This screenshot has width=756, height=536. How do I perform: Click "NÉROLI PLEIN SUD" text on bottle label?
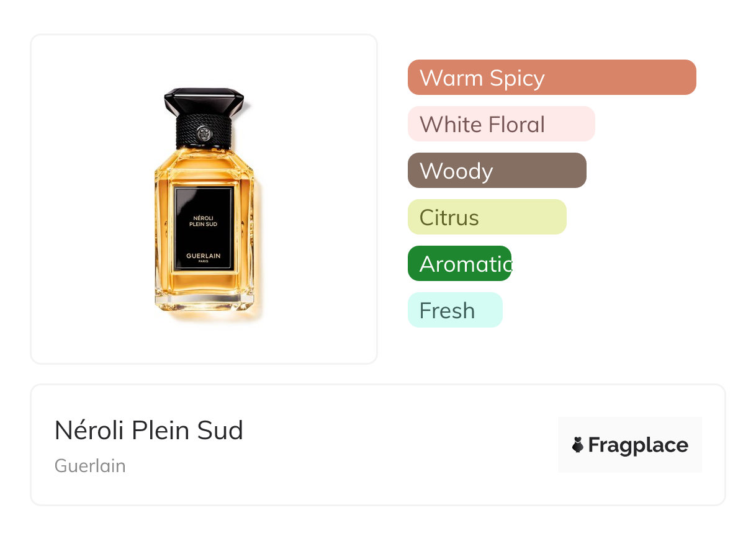(x=204, y=220)
